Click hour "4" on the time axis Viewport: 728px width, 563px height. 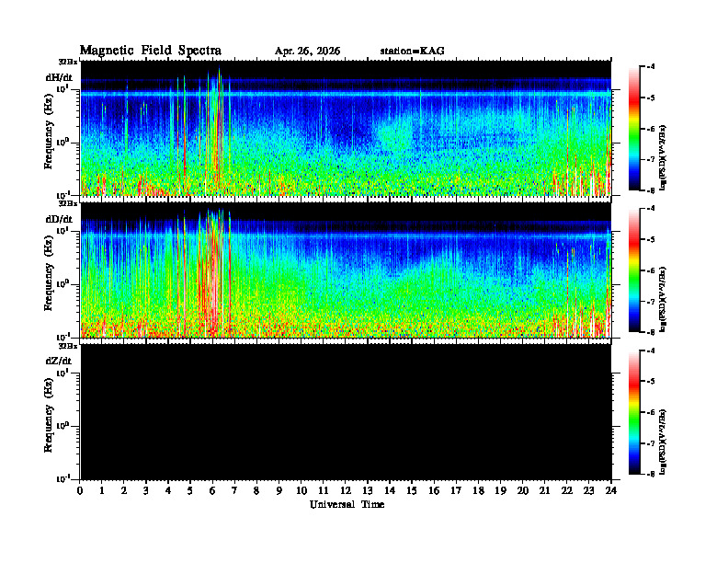(x=168, y=490)
